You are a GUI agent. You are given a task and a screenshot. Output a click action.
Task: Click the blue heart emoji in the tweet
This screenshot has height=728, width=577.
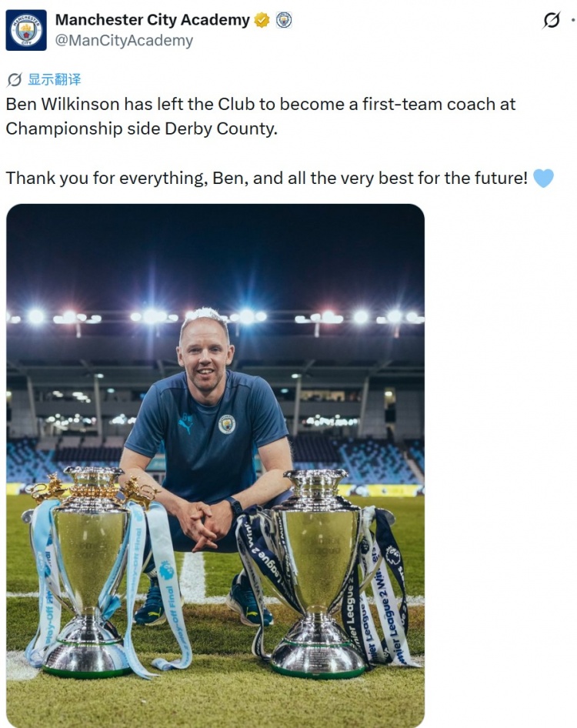543,178
